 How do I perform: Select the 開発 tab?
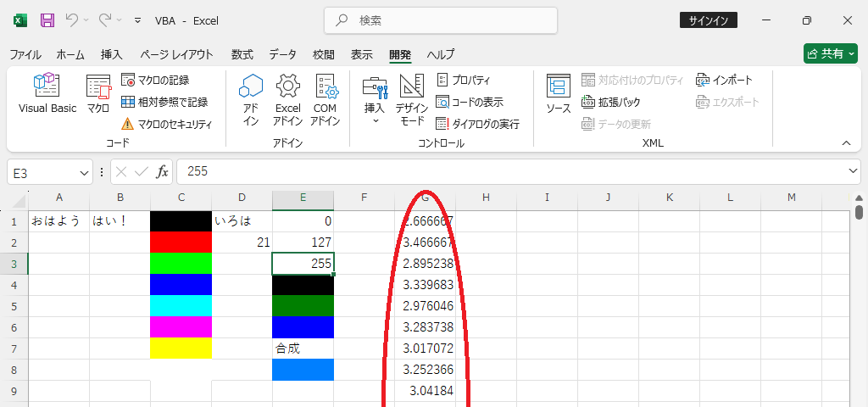400,54
